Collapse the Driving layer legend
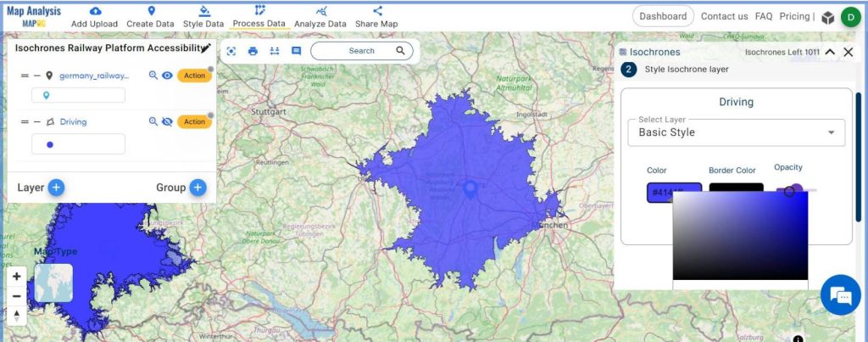The height and width of the screenshot is (342, 868). 37,122
